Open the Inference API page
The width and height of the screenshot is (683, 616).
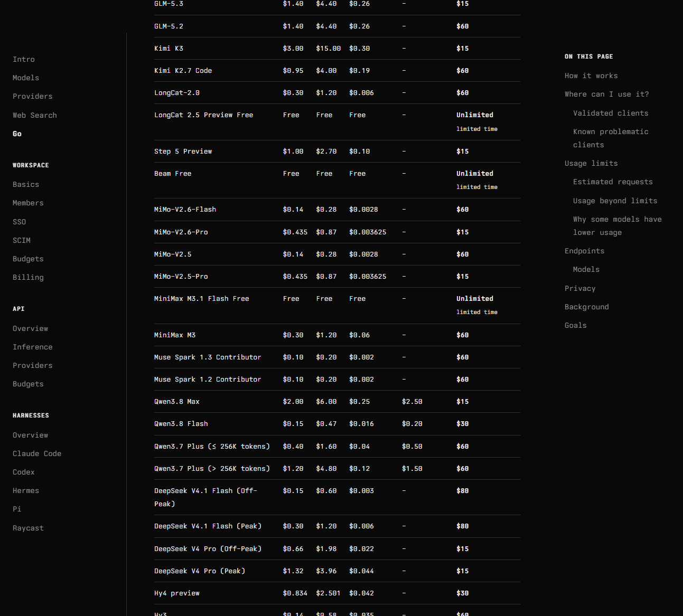click(33, 347)
